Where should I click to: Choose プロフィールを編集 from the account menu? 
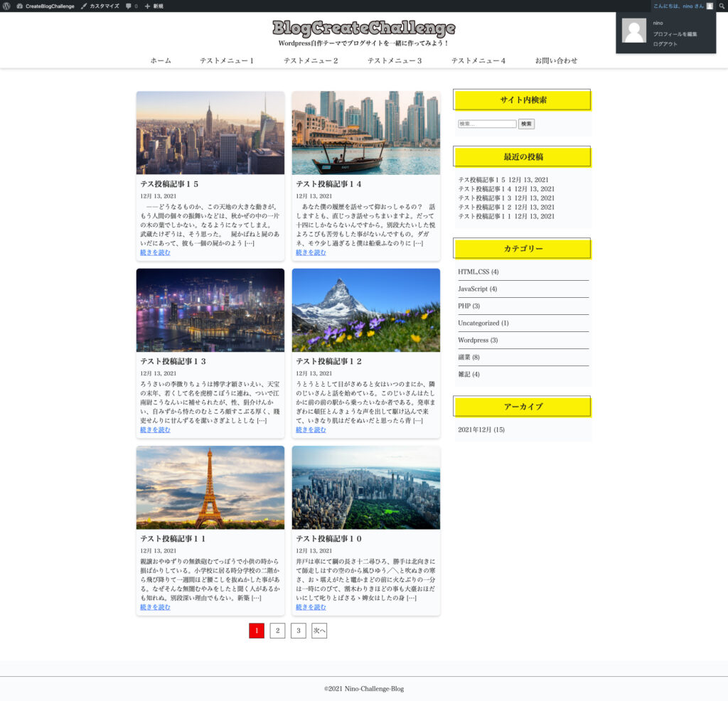(x=675, y=34)
